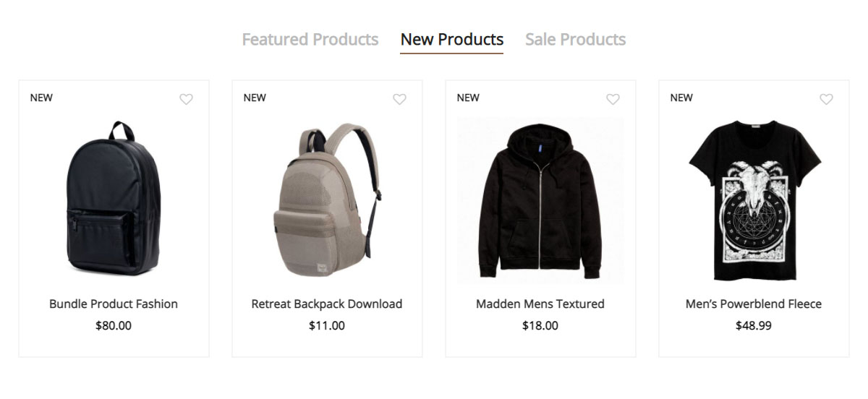View the beige backpack product photo
The height and width of the screenshot is (399, 868).
click(327, 200)
